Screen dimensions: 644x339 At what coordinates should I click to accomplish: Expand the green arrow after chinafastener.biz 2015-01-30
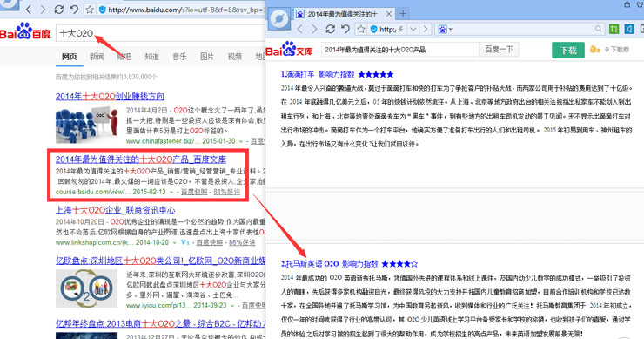pyautogui.click(x=241, y=141)
